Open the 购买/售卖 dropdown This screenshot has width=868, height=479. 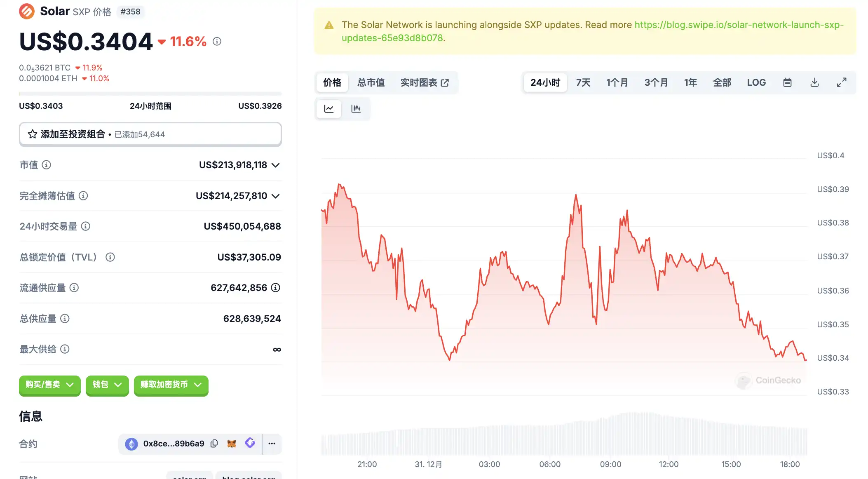tap(49, 385)
